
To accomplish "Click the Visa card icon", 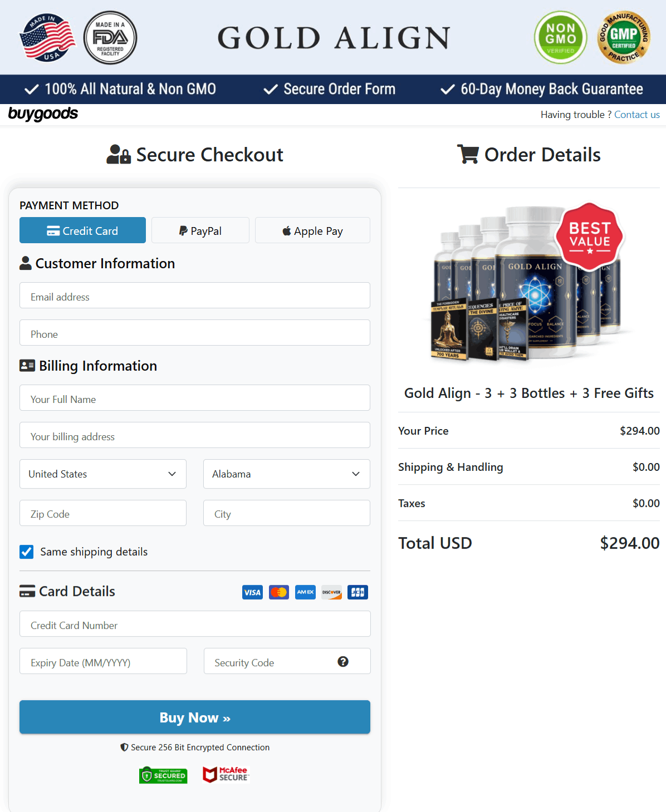I will coord(252,592).
